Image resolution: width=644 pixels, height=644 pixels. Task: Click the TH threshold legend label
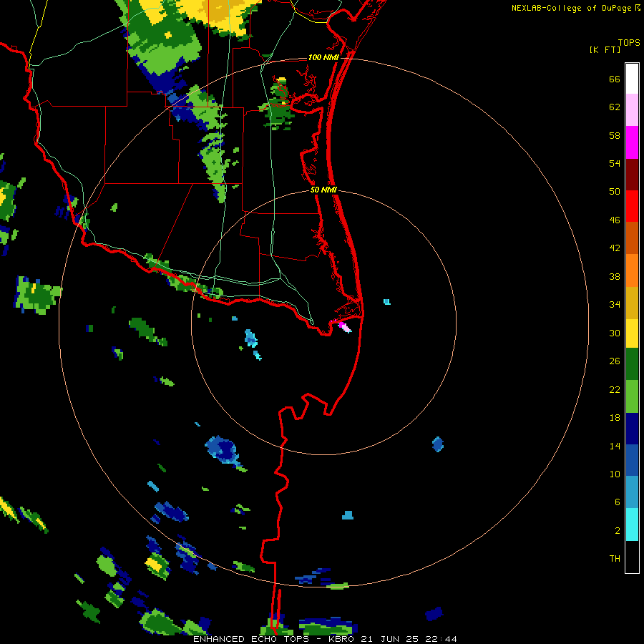coord(615,559)
